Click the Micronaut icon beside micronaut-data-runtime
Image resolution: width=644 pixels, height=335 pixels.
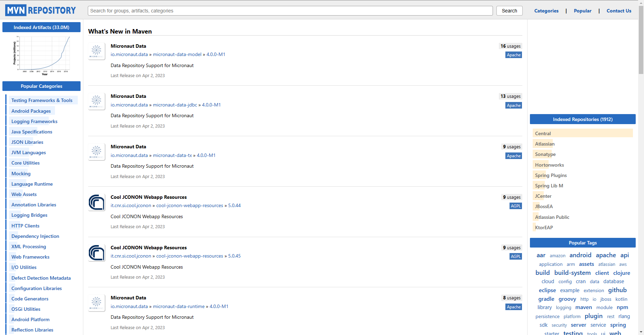click(96, 303)
